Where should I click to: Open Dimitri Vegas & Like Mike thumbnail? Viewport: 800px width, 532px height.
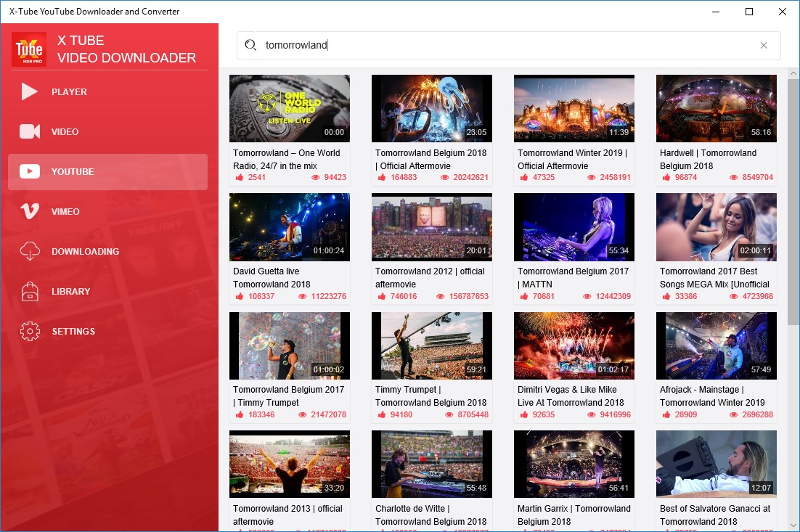pyautogui.click(x=574, y=345)
